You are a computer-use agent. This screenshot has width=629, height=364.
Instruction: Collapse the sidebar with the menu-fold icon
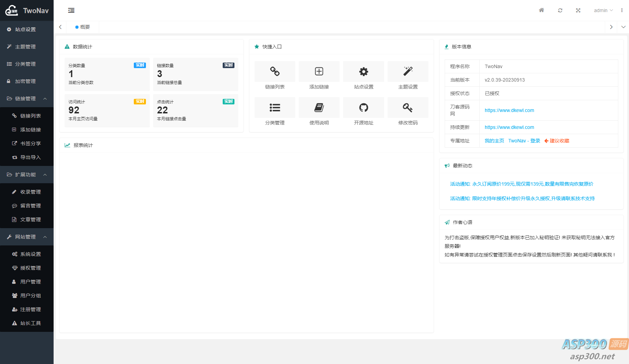[x=71, y=10]
